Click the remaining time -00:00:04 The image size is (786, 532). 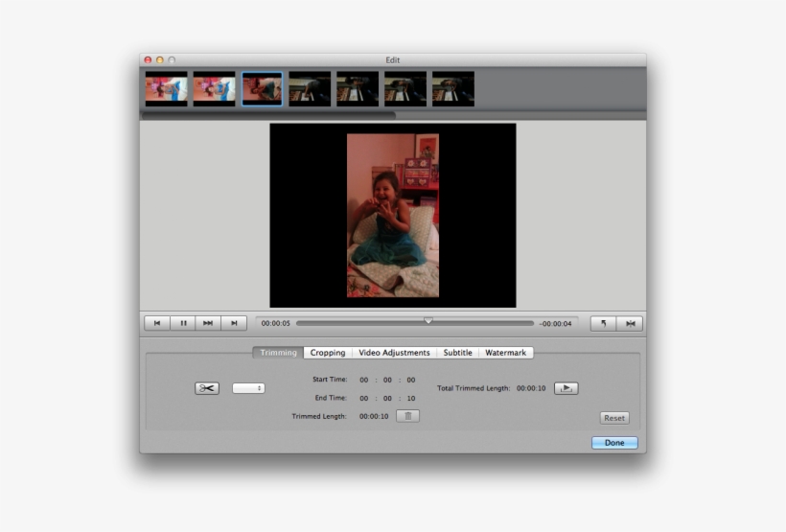point(555,324)
